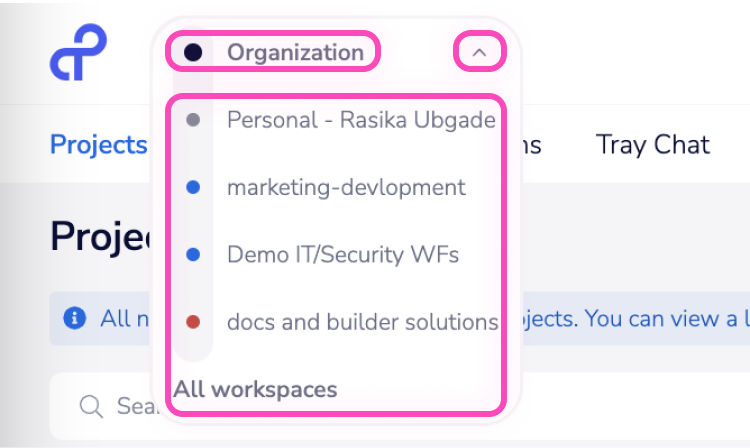Image resolution: width=750 pixels, height=448 pixels.
Task: Click the blue dot beside marketing-devlopment
Action: pos(194,187)
